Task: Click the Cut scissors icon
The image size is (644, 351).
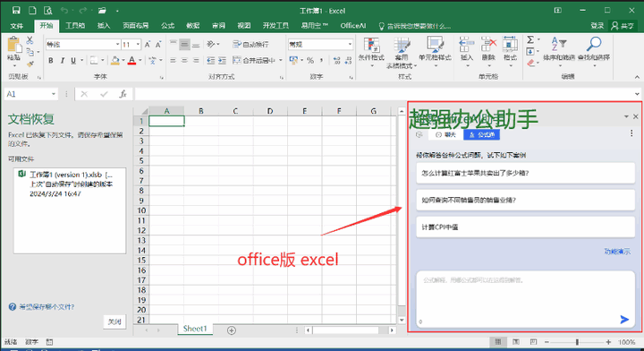Action: (30, 40)
